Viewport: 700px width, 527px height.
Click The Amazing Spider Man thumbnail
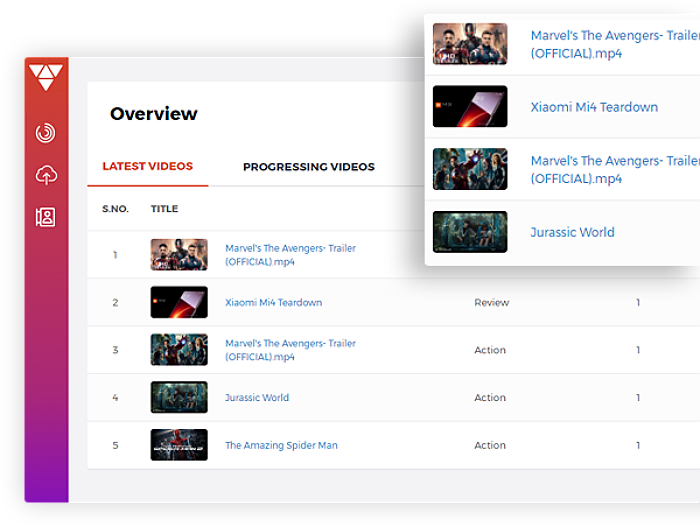(179, 445)
